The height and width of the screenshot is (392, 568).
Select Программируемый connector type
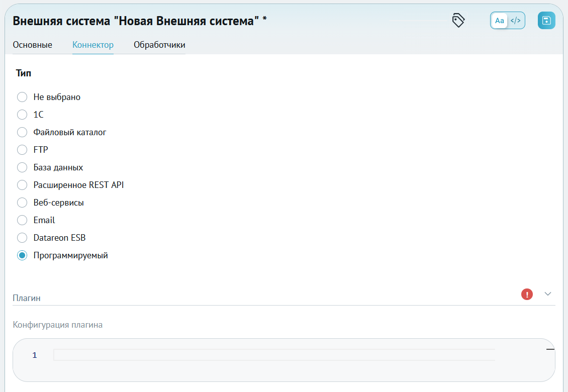(x=22, y=255)
